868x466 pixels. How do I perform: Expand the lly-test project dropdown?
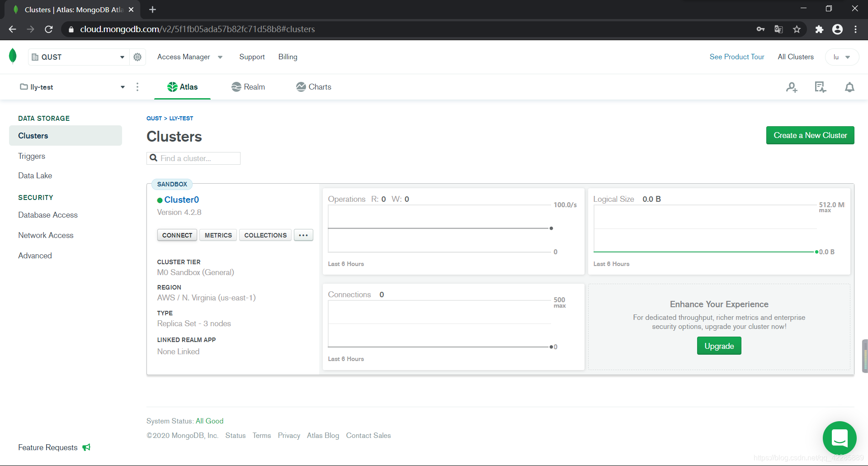[72, 87]
